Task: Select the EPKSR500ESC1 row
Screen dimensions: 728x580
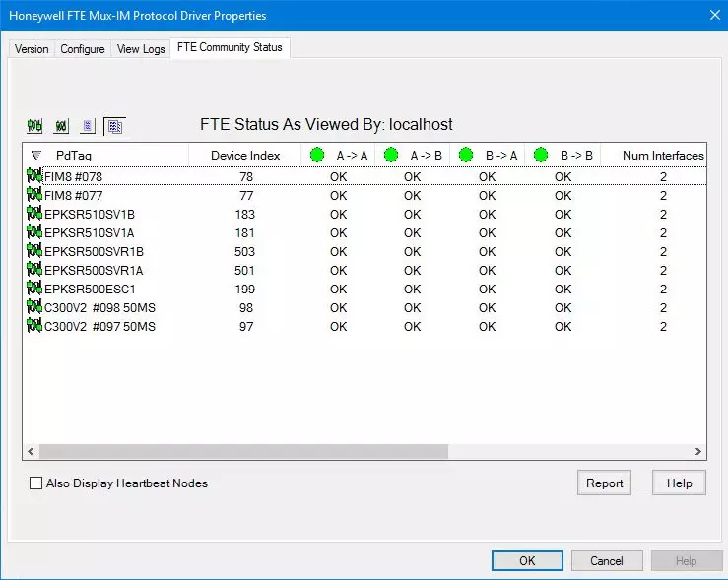Action: [365, 289]
